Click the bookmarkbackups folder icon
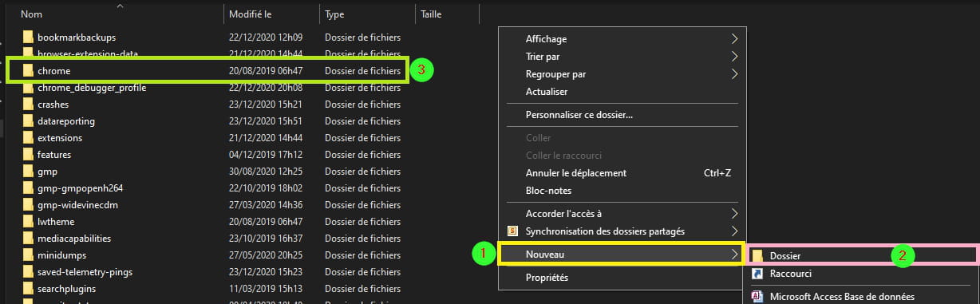Image resolution: width=980 pixels, height=304 pixels. point(28,38)
